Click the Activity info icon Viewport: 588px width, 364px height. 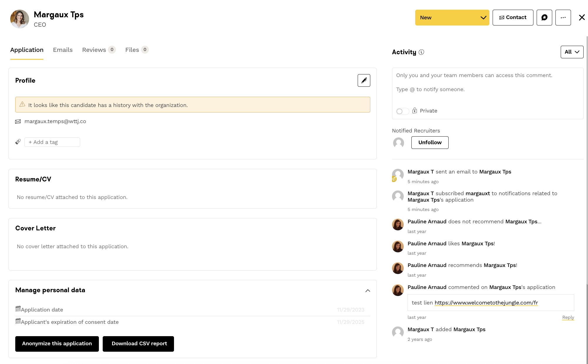click(421, 52)
